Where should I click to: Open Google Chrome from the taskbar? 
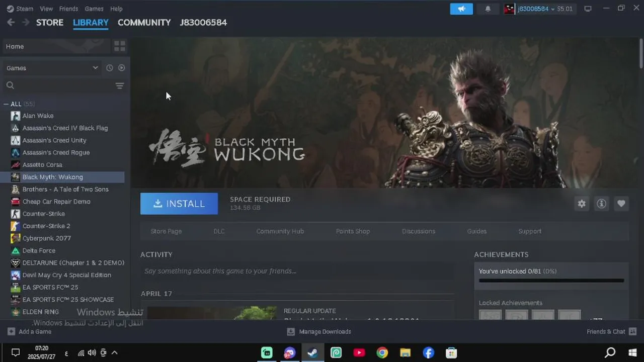tap(382, 352)
